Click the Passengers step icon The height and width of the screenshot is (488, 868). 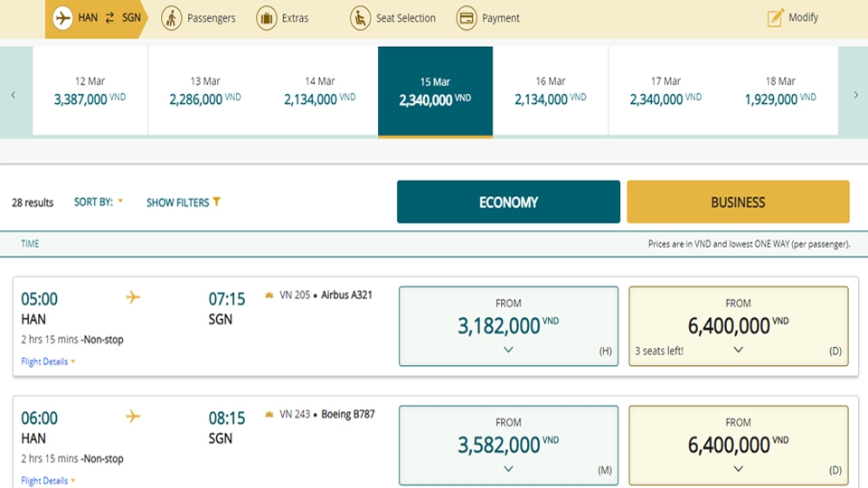[171, 18]
